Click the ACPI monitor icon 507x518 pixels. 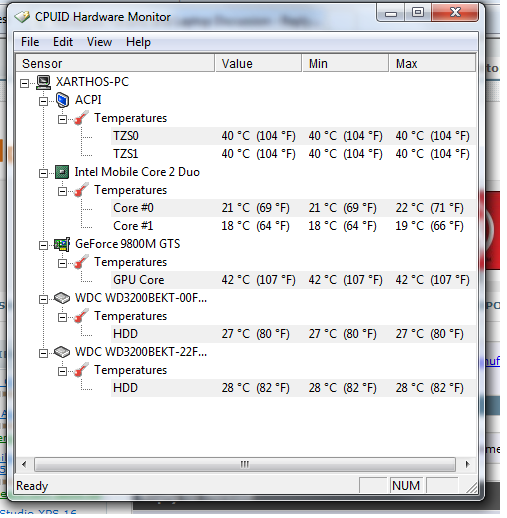62,100
